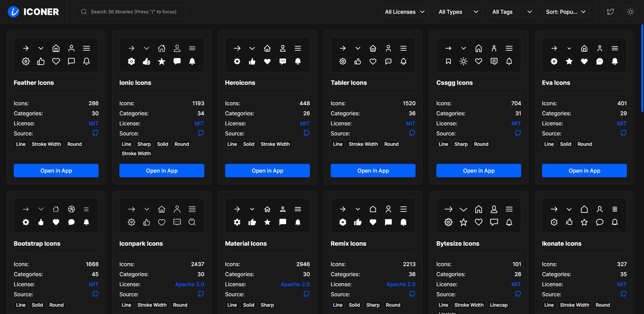644x314 pixels.
Task: Open the Sort dropdown
Action: pyautogui.click(x=566, y=12)
